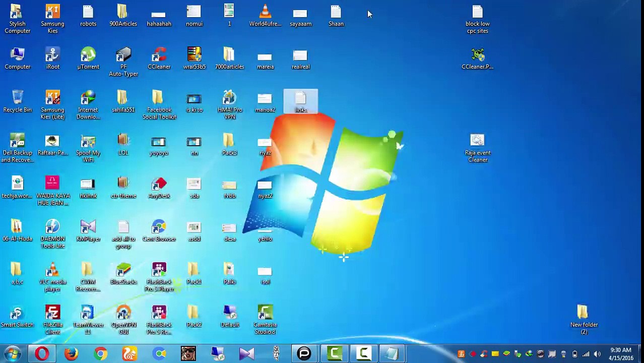Screen dimensions: 644x363
Task: Select the Stylish Computer icon
Action: click(x=17, y=19)
